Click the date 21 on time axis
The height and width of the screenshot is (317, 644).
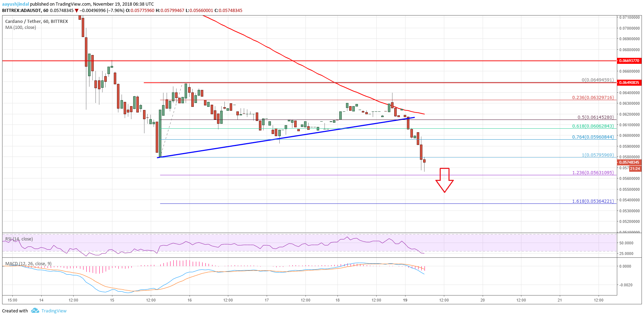click(x=560, y=300)
